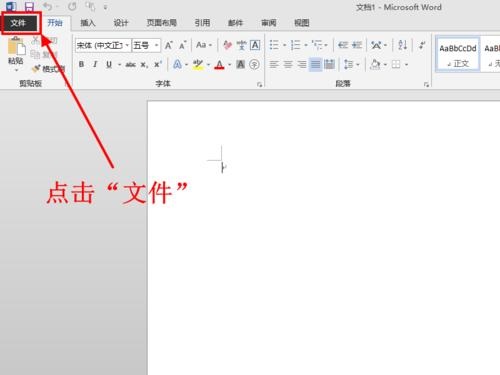Image resolution: width=500 pixels, height=375 pixels.
Task: Click the shading paint bucket icon
Action: point(376,64)
